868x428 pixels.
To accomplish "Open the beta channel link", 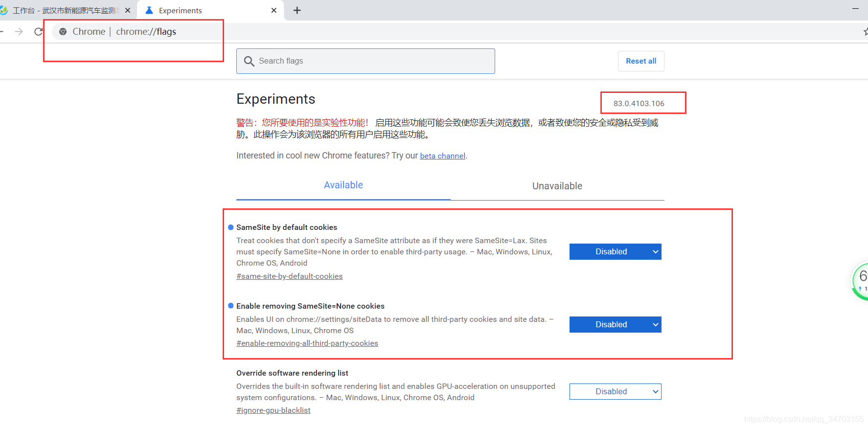I will click(442, 156).
